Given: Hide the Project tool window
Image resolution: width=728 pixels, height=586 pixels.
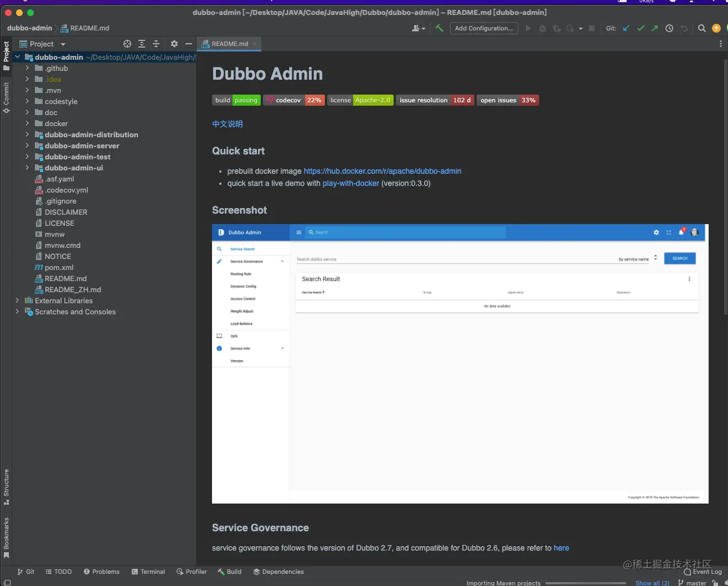Looking at the screenshot, I should tap(189, 44).
